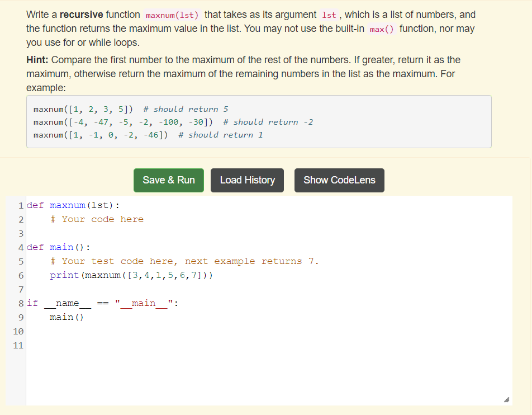532x415 pixels.
Task: Click the main() call on line 9
Action: (66, 317)
